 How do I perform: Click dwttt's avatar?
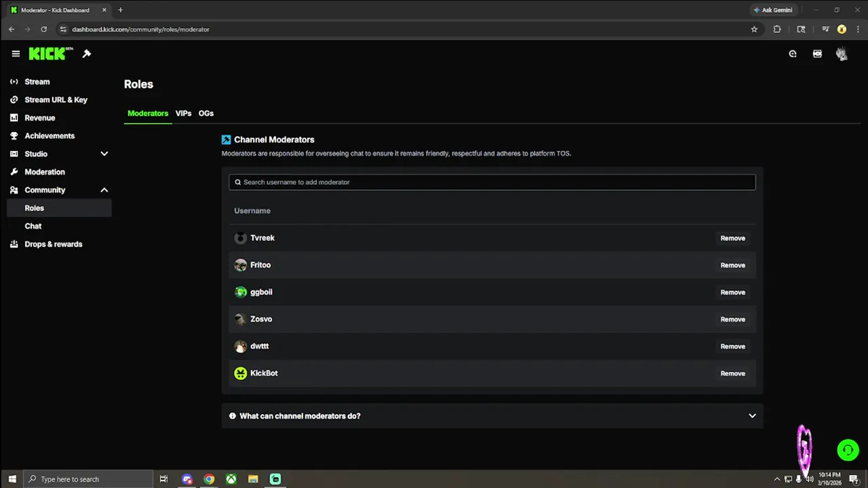click(241, 346)
